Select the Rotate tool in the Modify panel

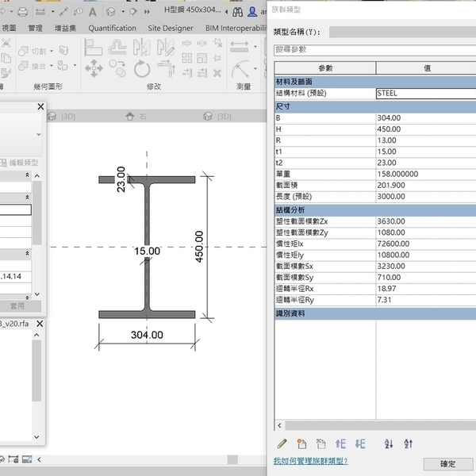click(x=142, y=68)
